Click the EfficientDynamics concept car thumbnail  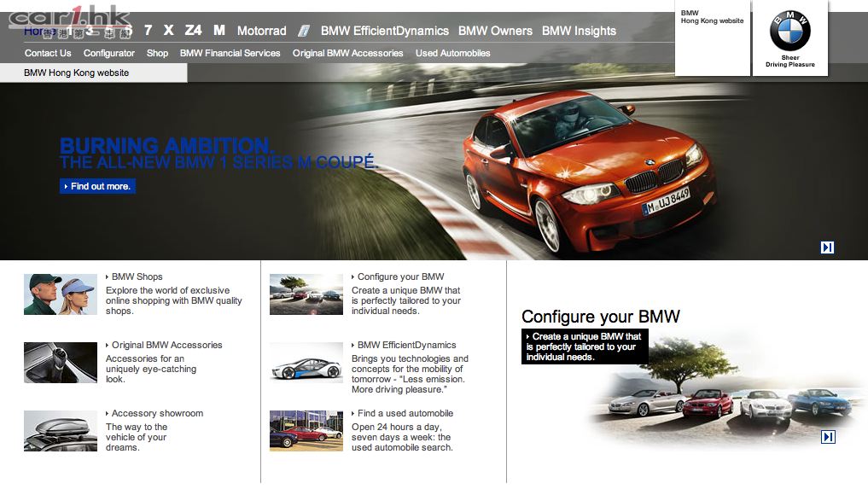click(306, 362)
